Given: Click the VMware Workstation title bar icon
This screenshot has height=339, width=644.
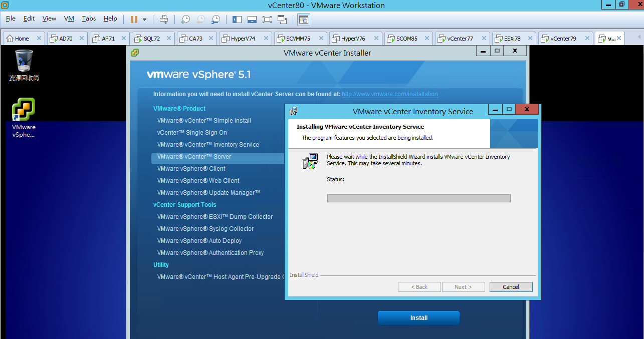Looking at the screenshot, I should (5, 5).
